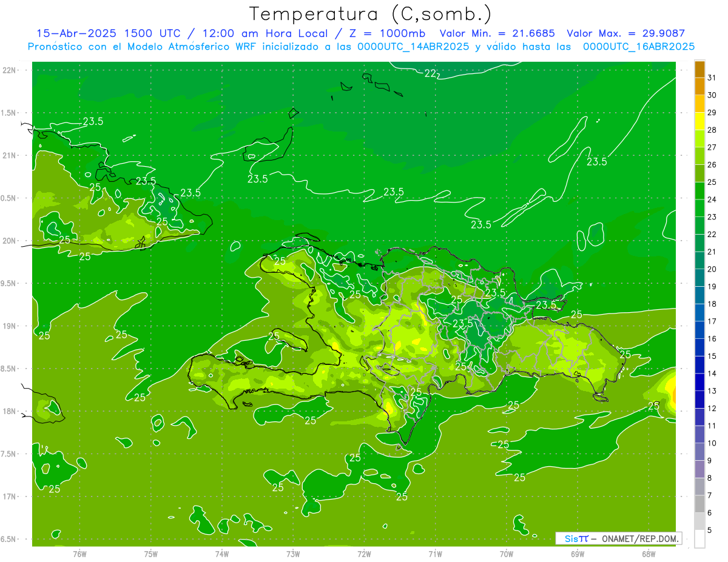The image size is (728, 562).
Task: Click the 14 value on the color scale
Action: [712, 373]
